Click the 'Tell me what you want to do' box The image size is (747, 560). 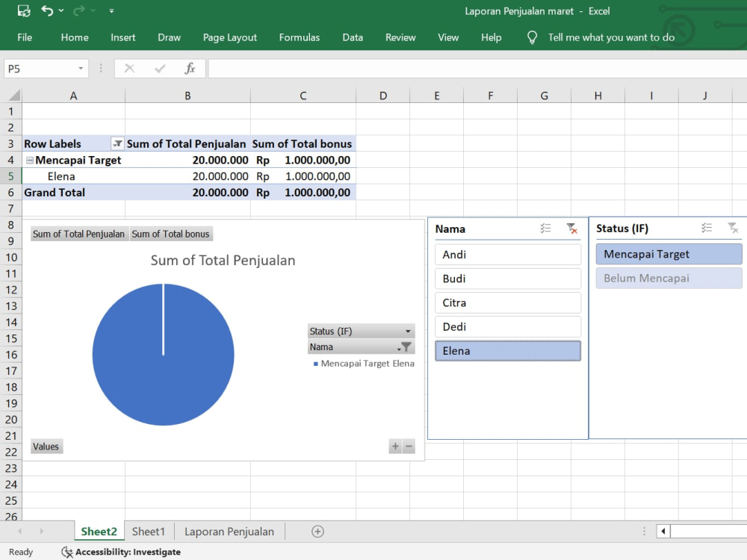tap(611, 37)
